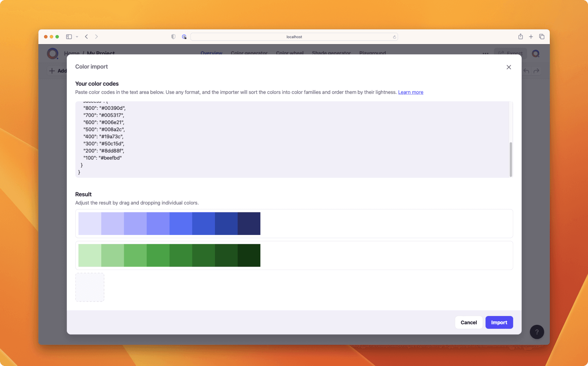Click the round help question-mark button
This screenshot has width=588, height=366.
537,332
